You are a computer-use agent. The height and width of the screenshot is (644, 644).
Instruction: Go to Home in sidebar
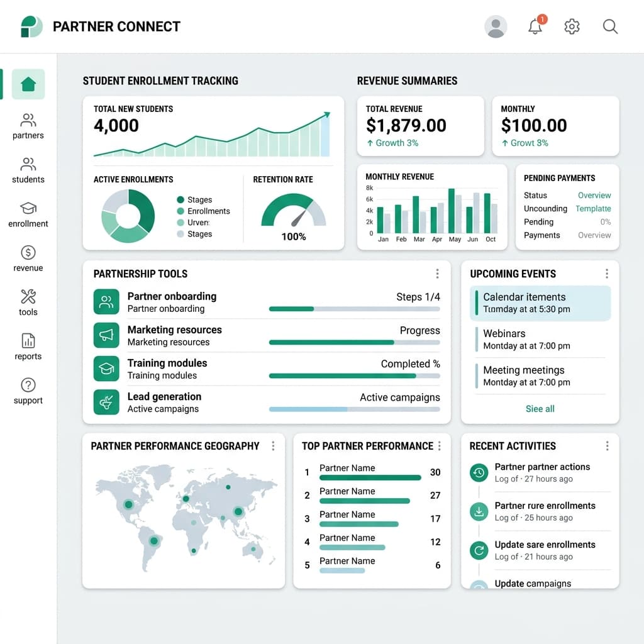[28, 84]
